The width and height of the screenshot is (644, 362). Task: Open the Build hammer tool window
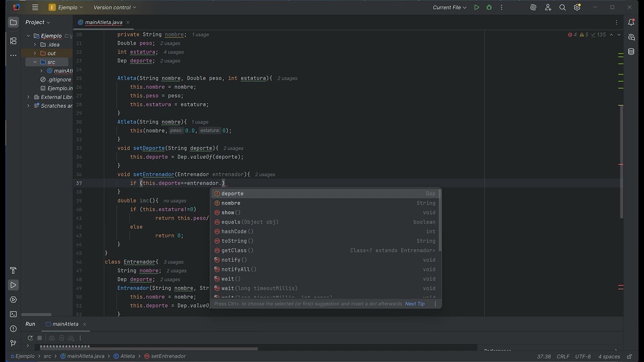click(13, 270)
